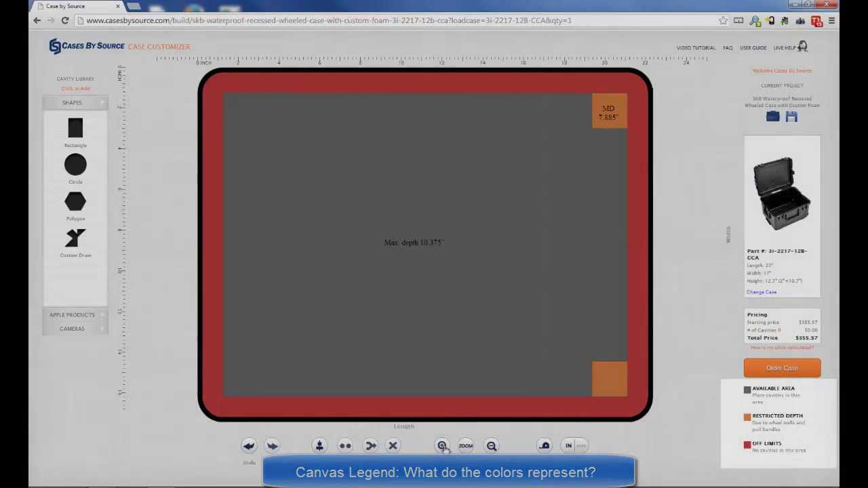Select the Custom Draw tool

tap(75, 238)
